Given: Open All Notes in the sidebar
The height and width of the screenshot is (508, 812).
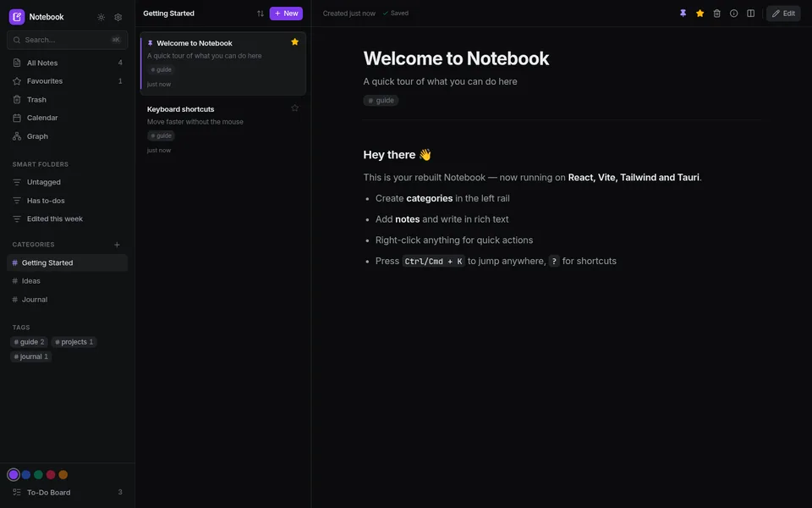Looking at the screenshot, I should pos(68,63).
